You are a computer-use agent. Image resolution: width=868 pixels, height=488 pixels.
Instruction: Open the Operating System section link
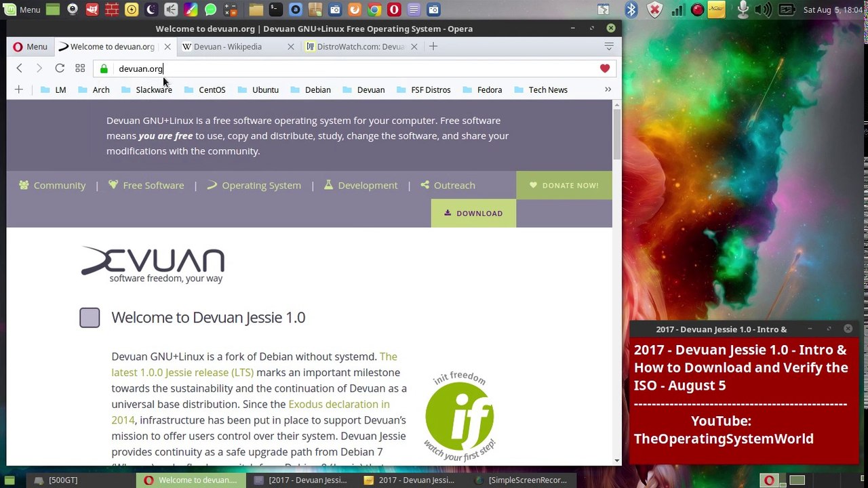point(254,185)
